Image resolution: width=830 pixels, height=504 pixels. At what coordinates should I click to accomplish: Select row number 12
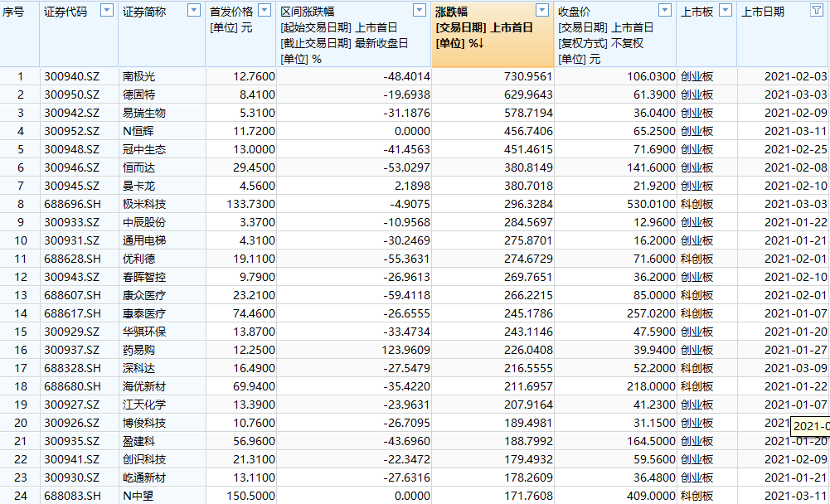pos(21,277)
